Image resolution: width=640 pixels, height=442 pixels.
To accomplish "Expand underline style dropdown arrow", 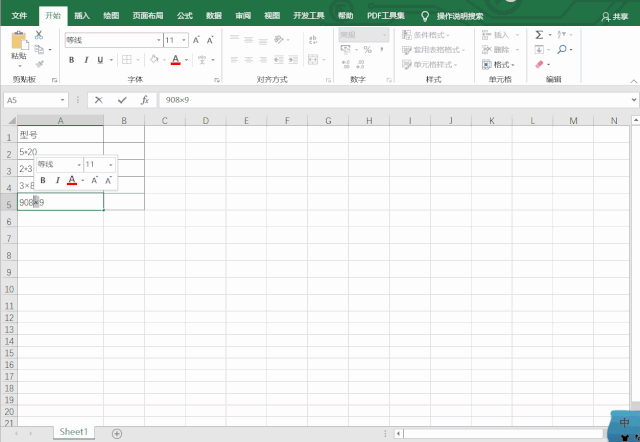I will (111, 60).
